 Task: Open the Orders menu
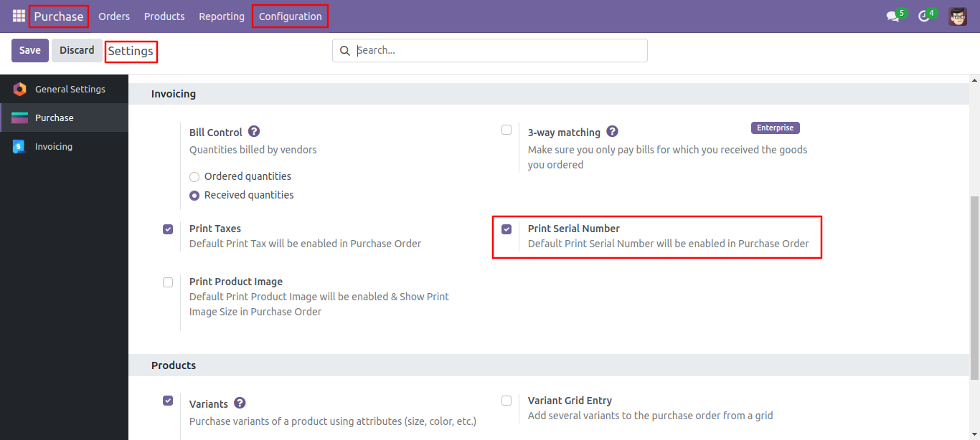[x=114, y=16]
